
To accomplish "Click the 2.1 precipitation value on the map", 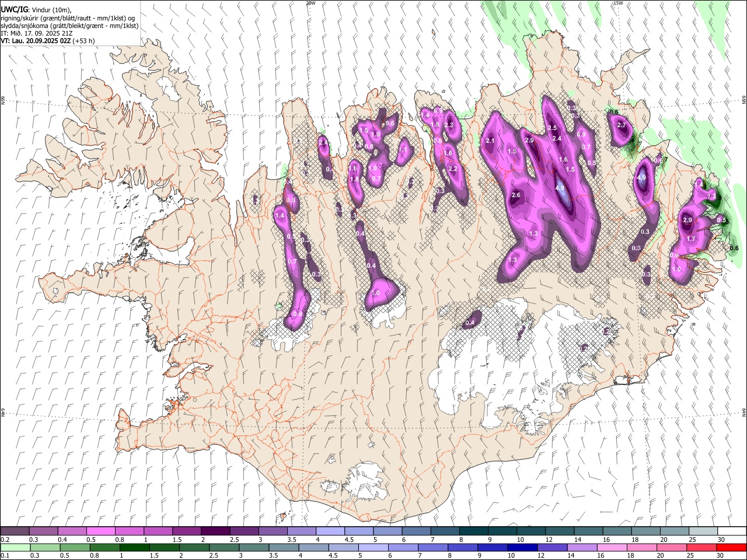I will (x=490, y=141).
